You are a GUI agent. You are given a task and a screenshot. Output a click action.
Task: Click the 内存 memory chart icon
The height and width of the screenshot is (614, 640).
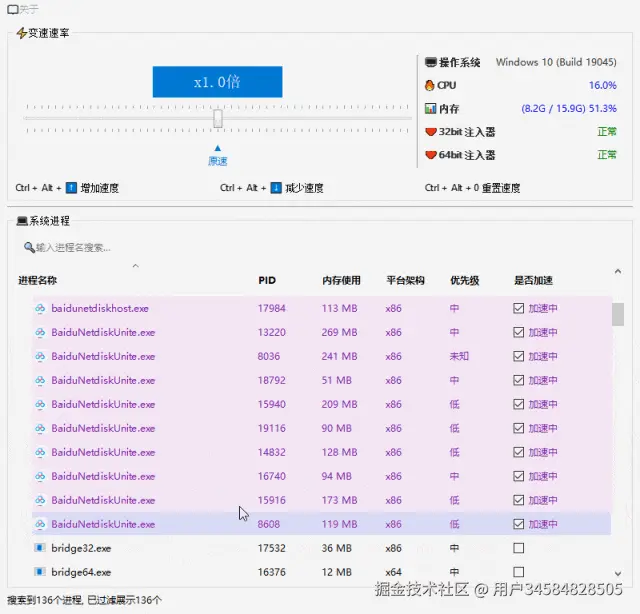[x=431, y=109]
